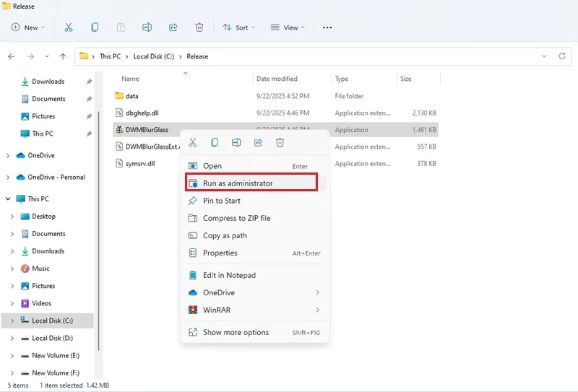Choose Compress to ZIP file
578x392 pixels.
(236, 218)
